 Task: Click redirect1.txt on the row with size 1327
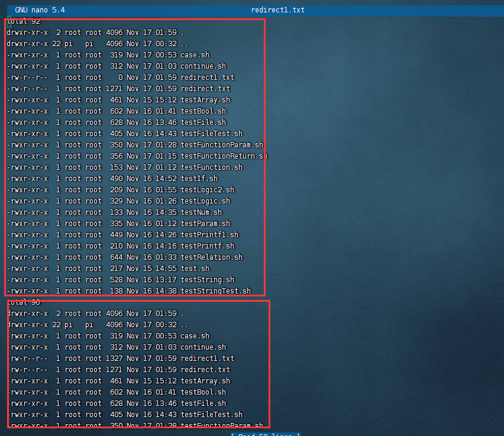tap(207, 359)
